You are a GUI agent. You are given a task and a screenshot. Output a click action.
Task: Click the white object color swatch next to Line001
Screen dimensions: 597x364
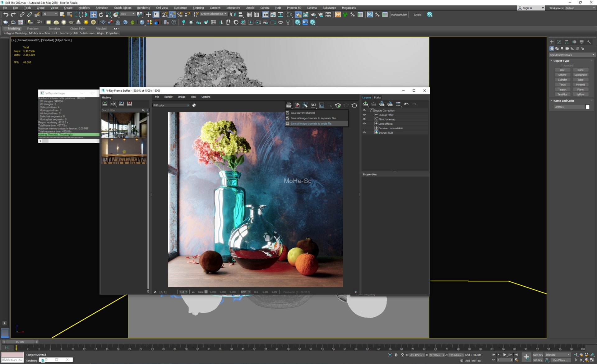[587, 107]
